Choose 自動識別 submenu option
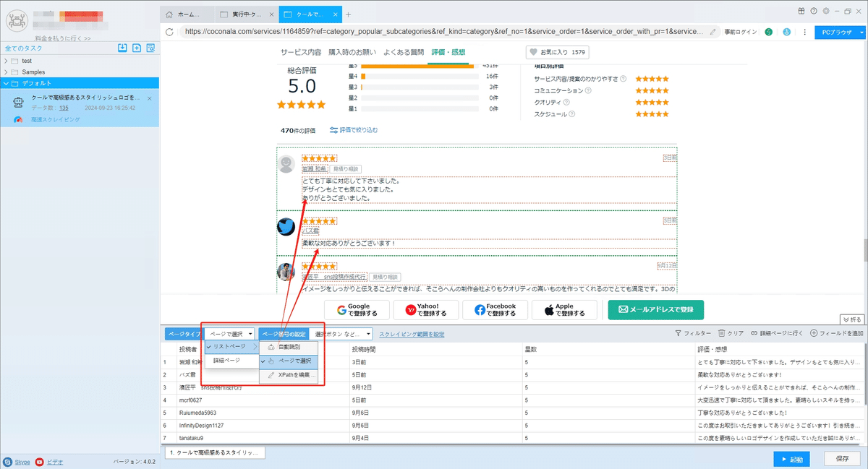The width and height of the screenshot is (868, 469). point(289,348)
